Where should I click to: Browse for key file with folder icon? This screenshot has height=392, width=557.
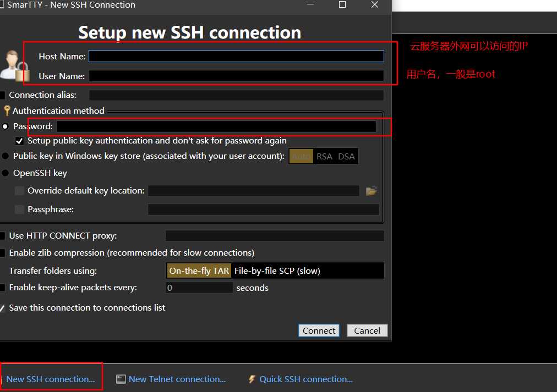pyautogui.click(x=371, y=191)
